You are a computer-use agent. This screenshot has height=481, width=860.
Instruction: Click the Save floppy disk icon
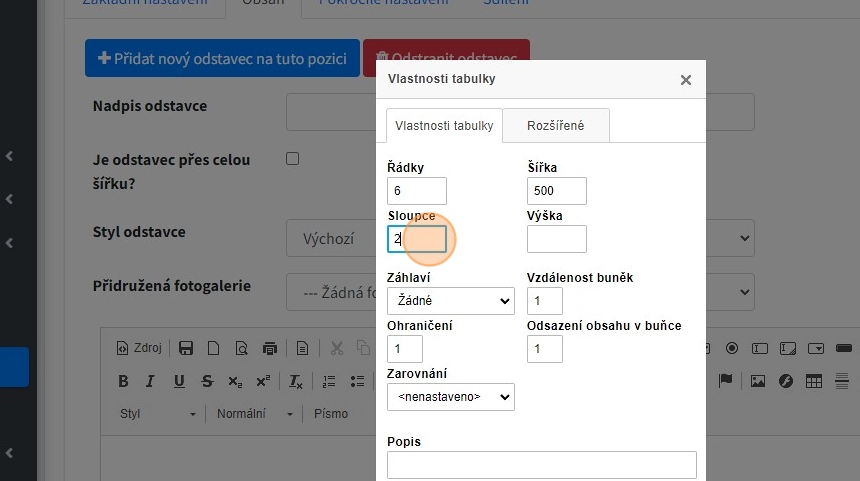[x=185, y=348]
